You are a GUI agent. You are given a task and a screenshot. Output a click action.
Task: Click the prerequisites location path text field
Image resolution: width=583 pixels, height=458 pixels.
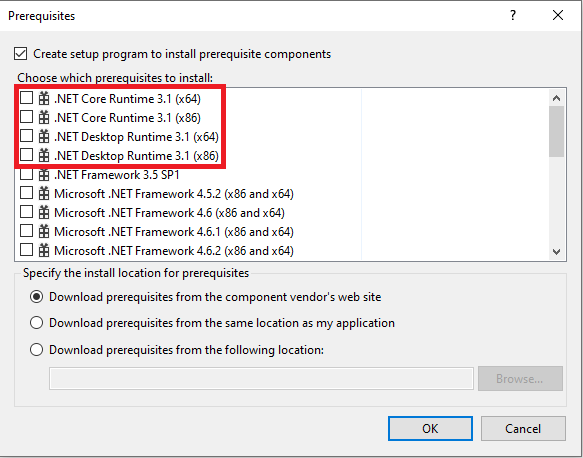click(261, 378)
